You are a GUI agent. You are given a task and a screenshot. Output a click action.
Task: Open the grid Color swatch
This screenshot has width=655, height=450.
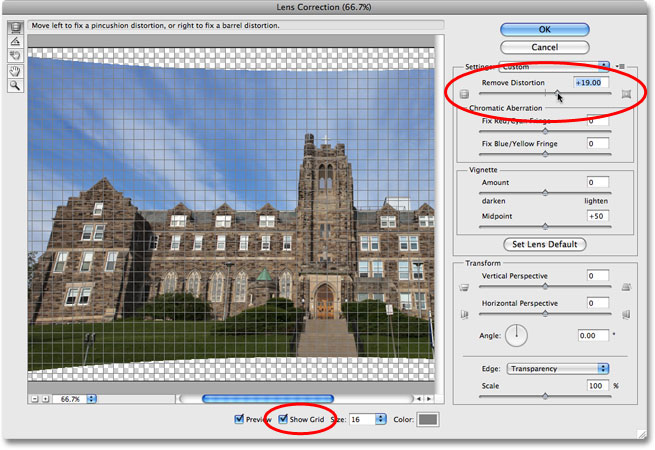pyautogui.click(x=429, y=419)
